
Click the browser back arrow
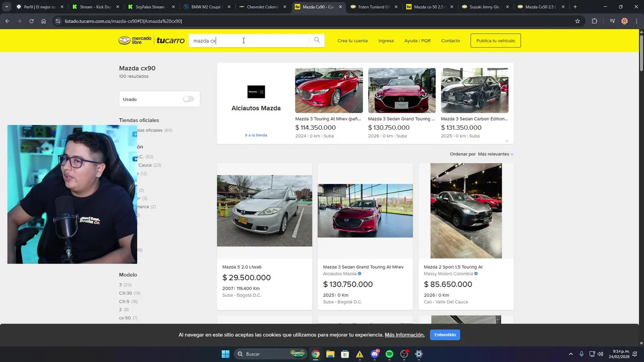click(7, 21)
